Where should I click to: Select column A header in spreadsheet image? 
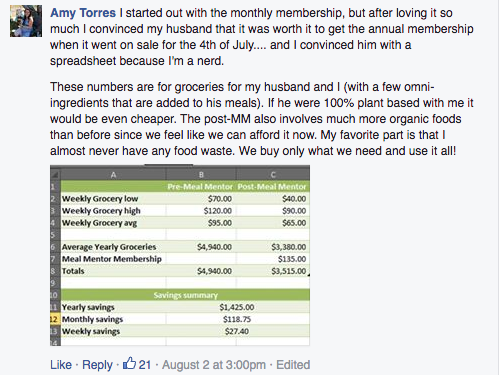tap(113, 175)
